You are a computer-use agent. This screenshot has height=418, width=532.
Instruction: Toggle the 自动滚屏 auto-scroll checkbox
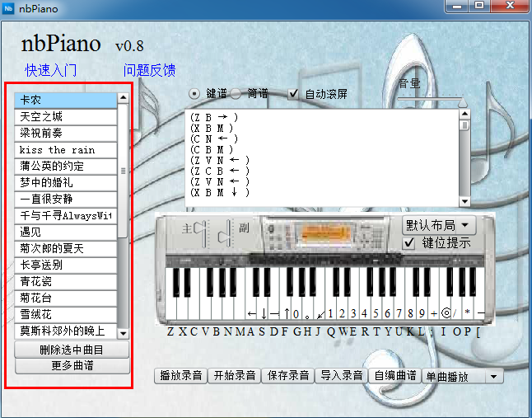pyautogui.click(x=293, y=94)
